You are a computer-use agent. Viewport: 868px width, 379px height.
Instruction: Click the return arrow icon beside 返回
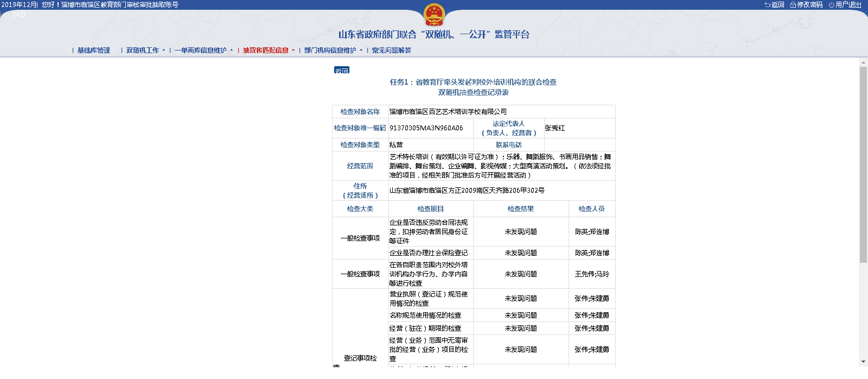coord(767,5)
